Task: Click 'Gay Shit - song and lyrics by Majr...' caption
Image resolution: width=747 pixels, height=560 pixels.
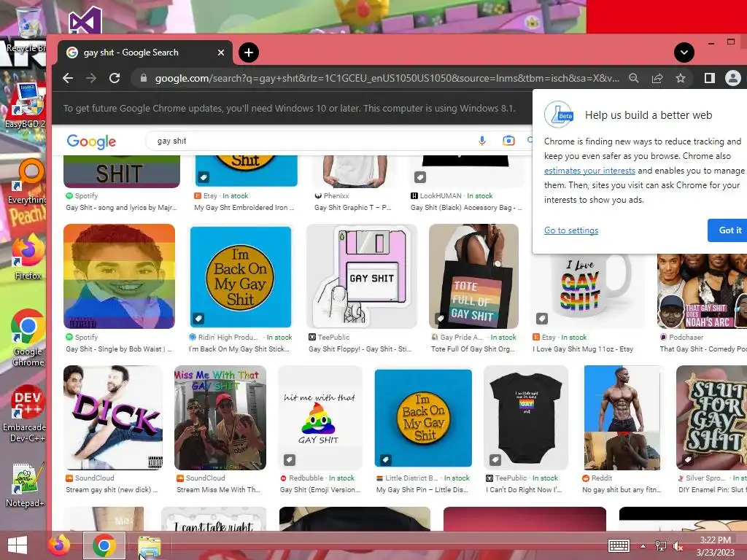Action: click(x=122, y=208)
